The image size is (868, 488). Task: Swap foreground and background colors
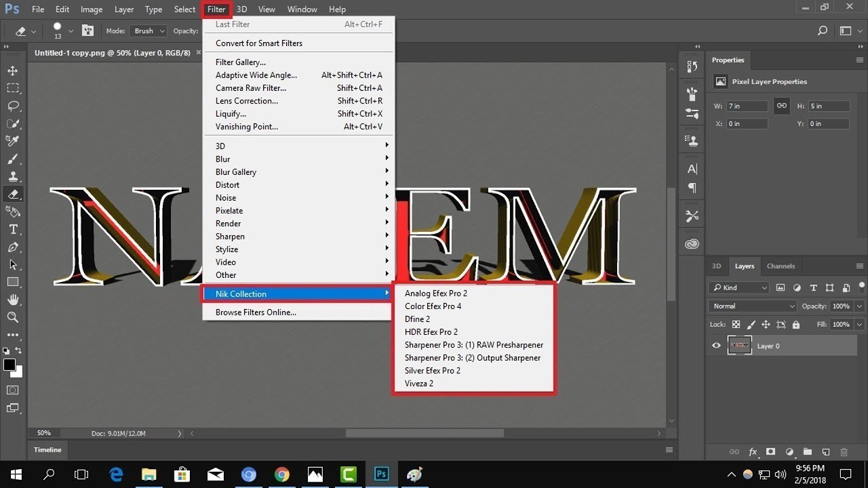18,350
